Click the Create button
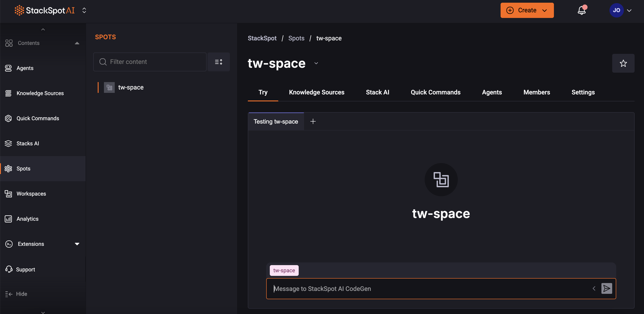The width and height of the screenshot is (644, 314). [523, 10]
